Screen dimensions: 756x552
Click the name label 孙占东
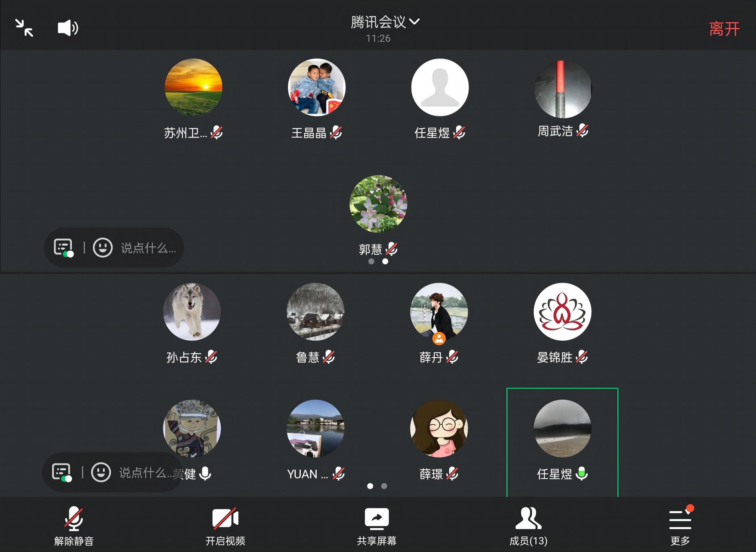pos(184,357)
